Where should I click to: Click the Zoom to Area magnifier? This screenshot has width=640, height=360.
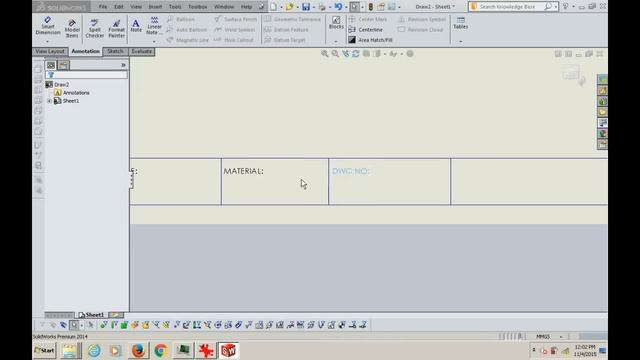click(x=335, y=54)
